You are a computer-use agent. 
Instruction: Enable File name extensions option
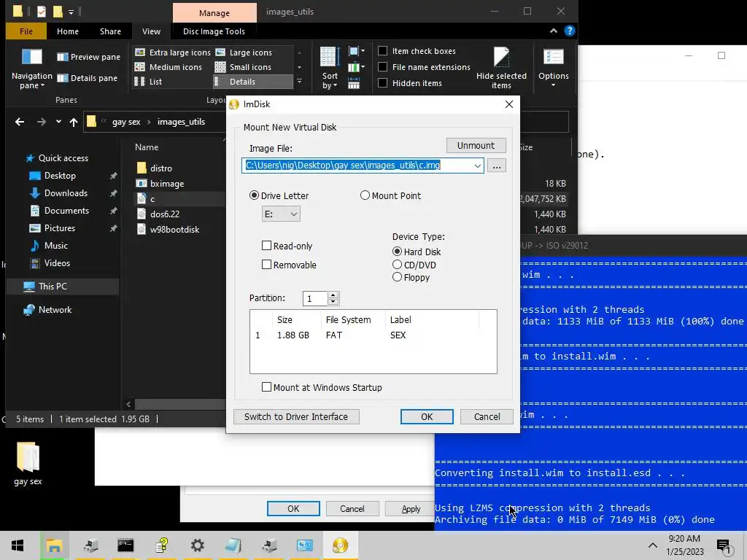[x=382, y=67]
